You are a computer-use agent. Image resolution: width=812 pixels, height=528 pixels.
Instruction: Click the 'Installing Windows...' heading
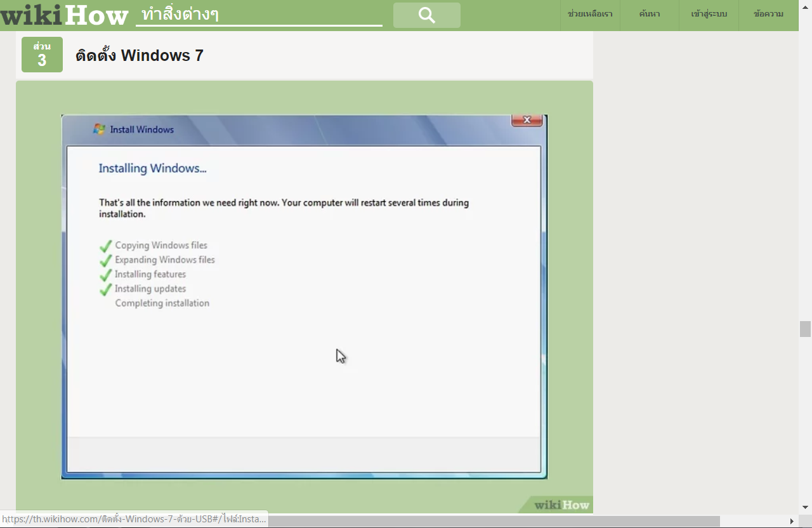click(x=153, y=168)
